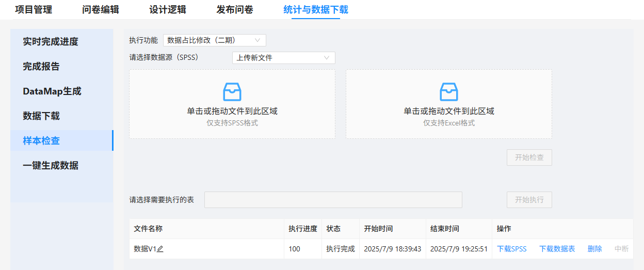Click the 删除 link for 数据V1

[595, 249]
